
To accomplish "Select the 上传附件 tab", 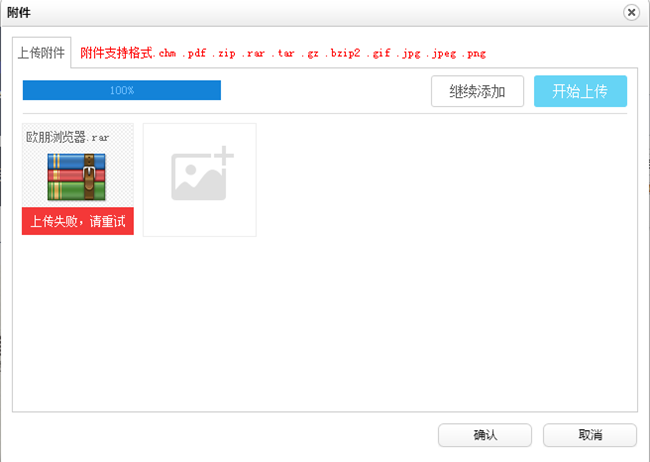I will 42,53.
